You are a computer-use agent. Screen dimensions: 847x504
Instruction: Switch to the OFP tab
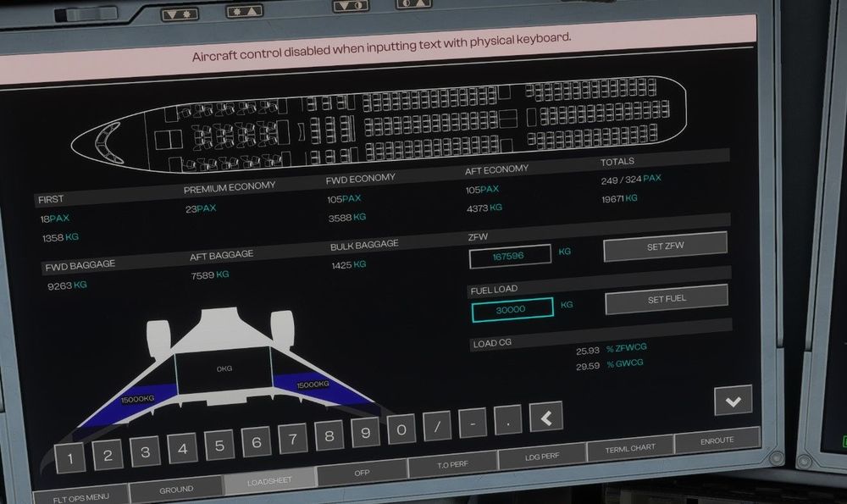(x=362, y=471)
